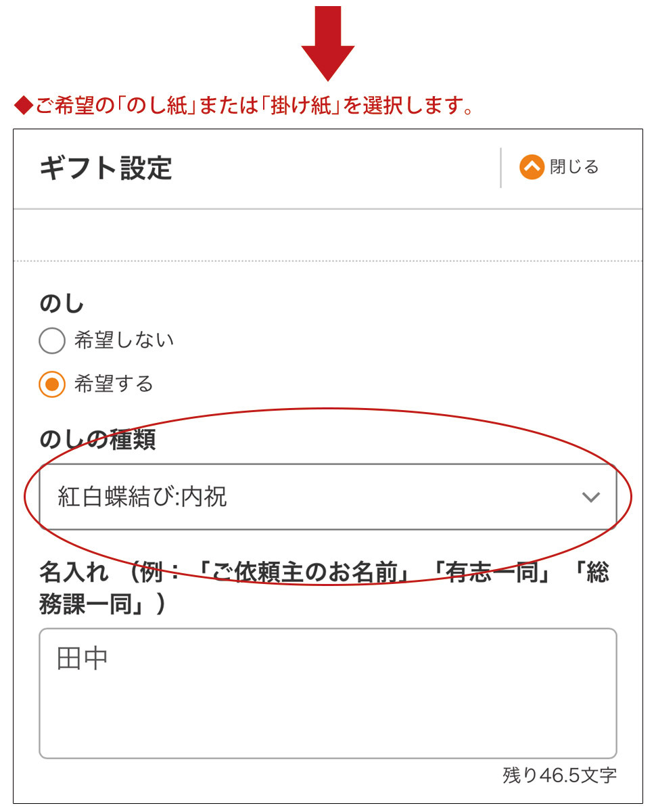Click the white up-chevron inside the orange circle
This screenshot has height=812, width=656.
pyautogui.click(x=532, y=166)
